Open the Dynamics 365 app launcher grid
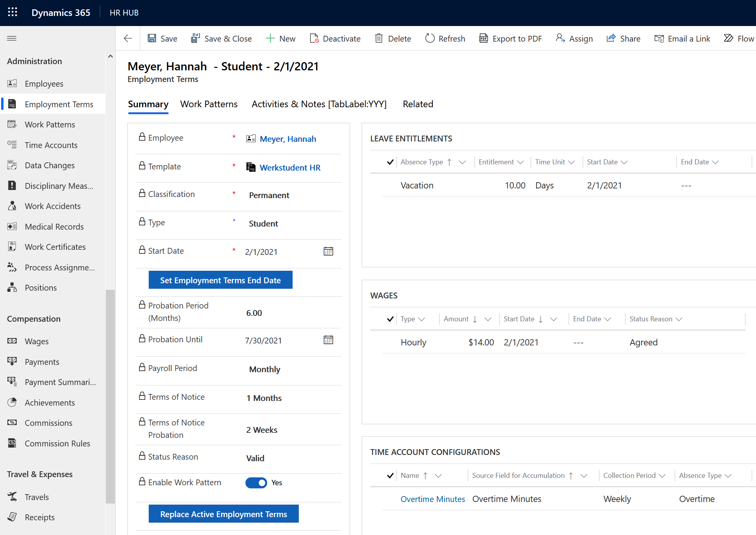 coord(12,12)
